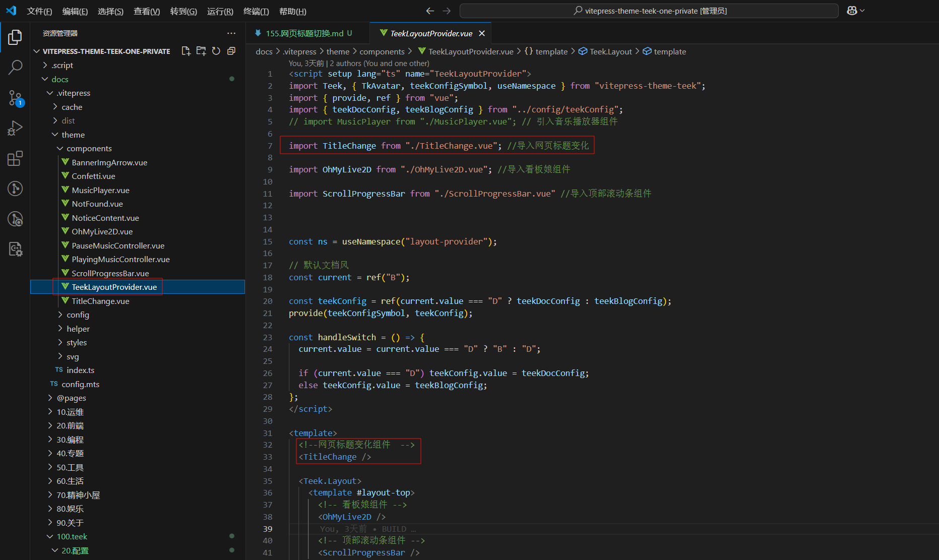This screenshot has height=560, width=939.
Task: Open TitleChange.vue in the explorer
Action: pos(138,301)
